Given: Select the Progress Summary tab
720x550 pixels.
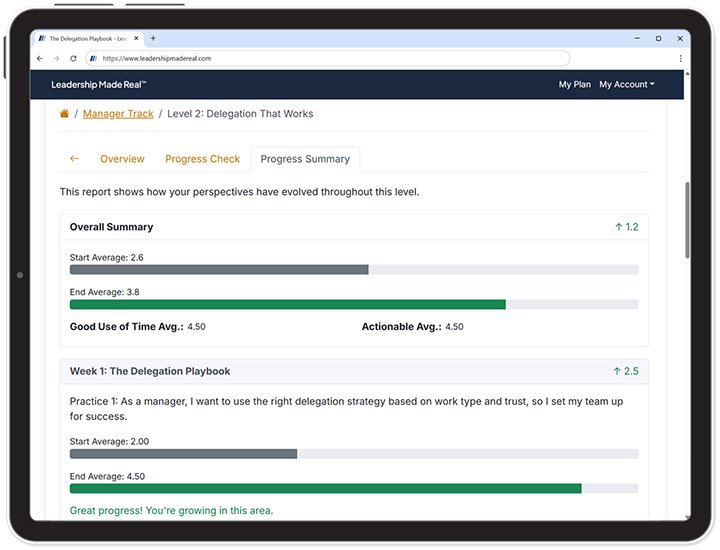Looking at the screenshot, I should 305,159.
